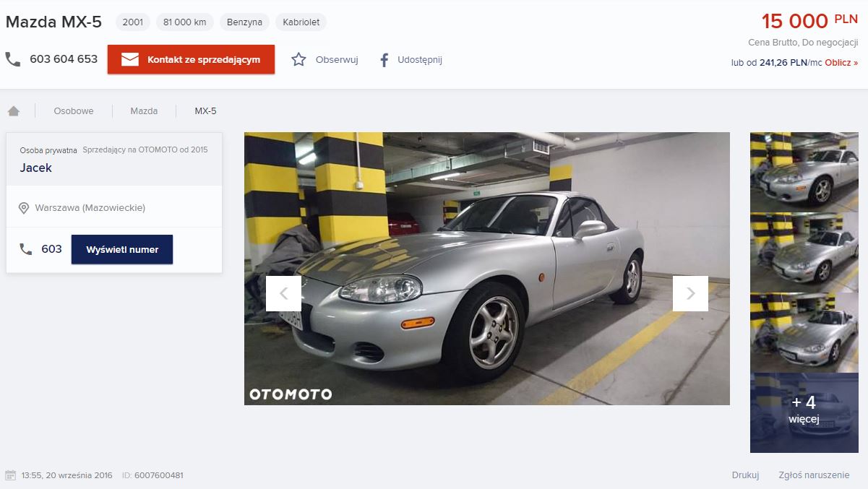Click the installment amount 241,26 PLN/mc

pyautogui.click(x=791, y=63)
